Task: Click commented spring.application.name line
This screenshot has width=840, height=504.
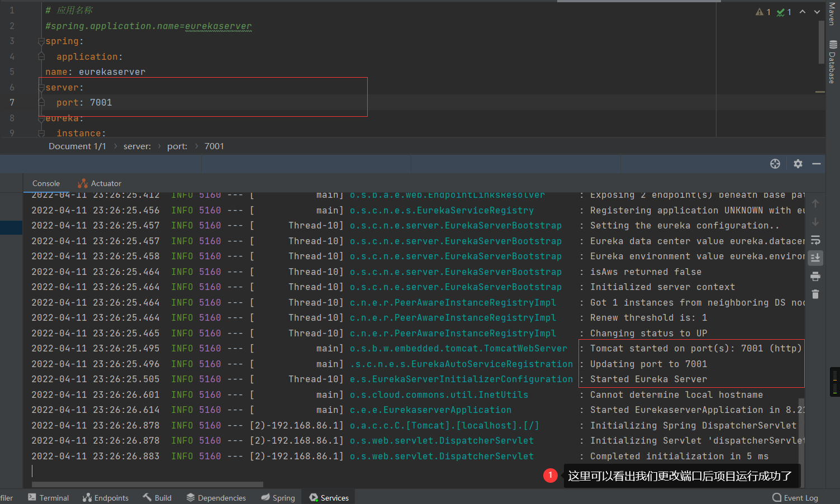Action: [149, 26]
